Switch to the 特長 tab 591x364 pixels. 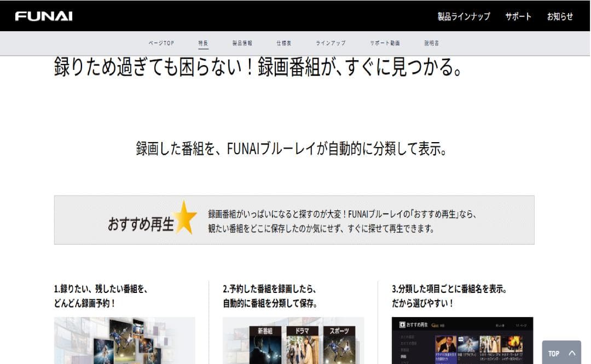click(x=202, y=42)
